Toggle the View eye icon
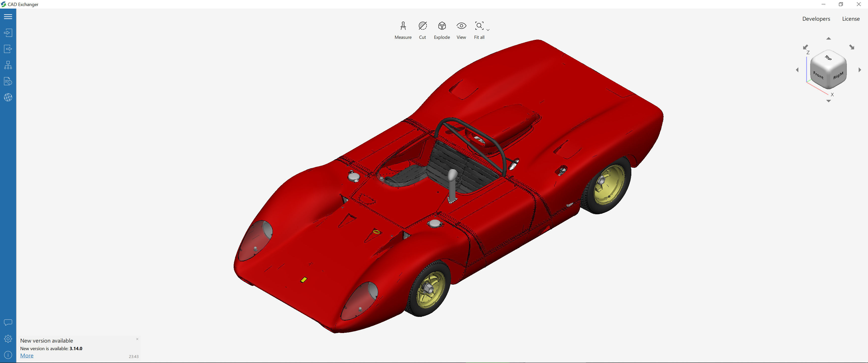 tap(461, 30)
